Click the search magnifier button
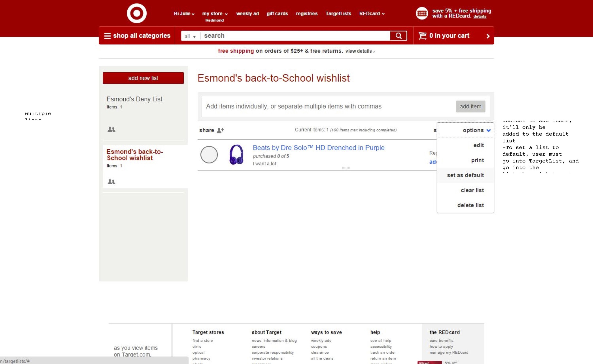This screenshot has width=593, height=364. 398,36
